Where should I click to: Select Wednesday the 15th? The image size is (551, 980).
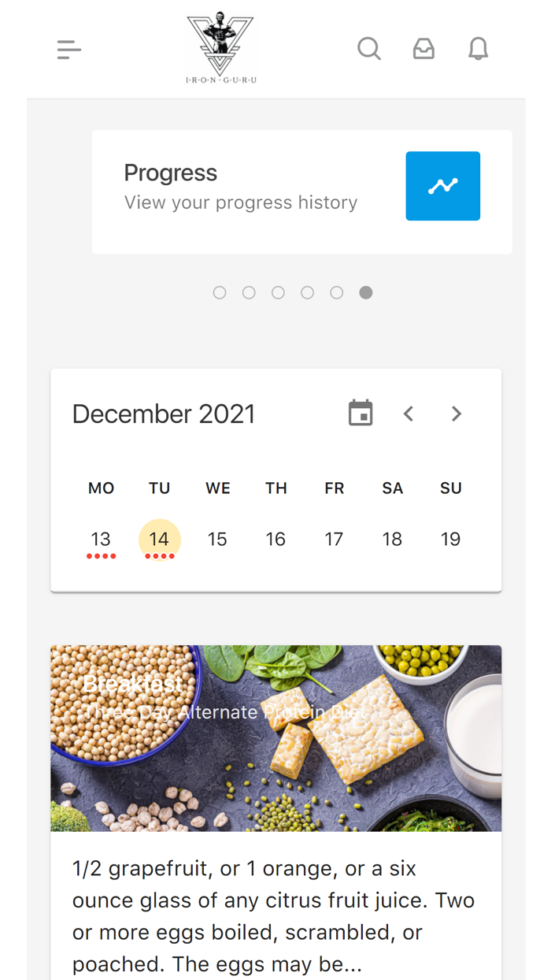coord(217,540)
